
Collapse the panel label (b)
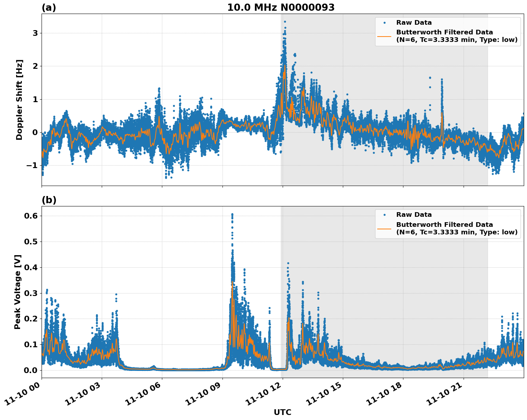(x=49, y=200)
